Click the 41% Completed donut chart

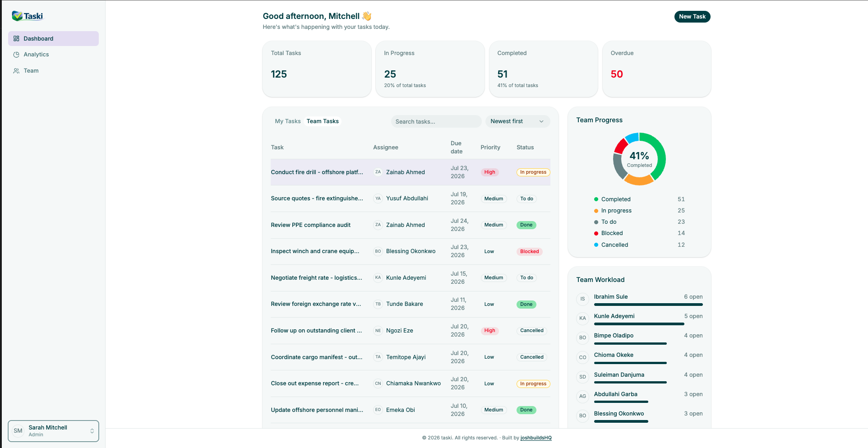point(639,159)
